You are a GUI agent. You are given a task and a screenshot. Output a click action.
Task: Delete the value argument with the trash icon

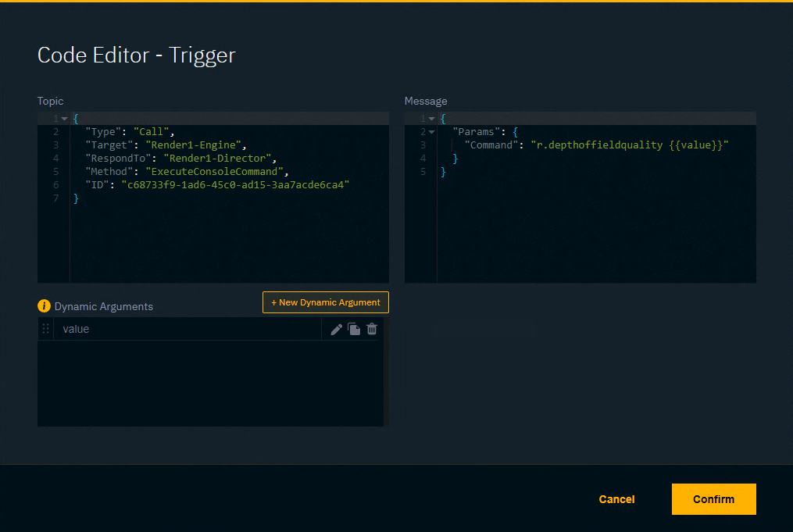tap(372, 329)
